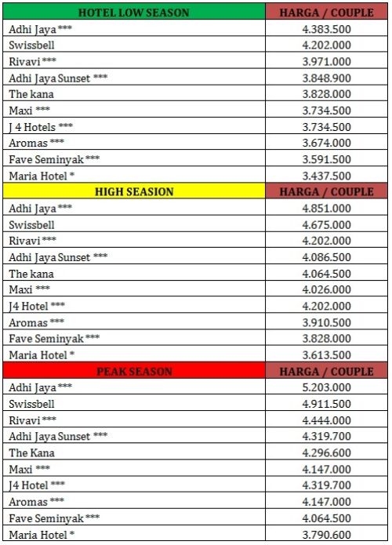The width and height of the screenshot is (392, 545).
Task: Click the HARGA / COUPLE header beside low season
Action: [x=326, y=12]
